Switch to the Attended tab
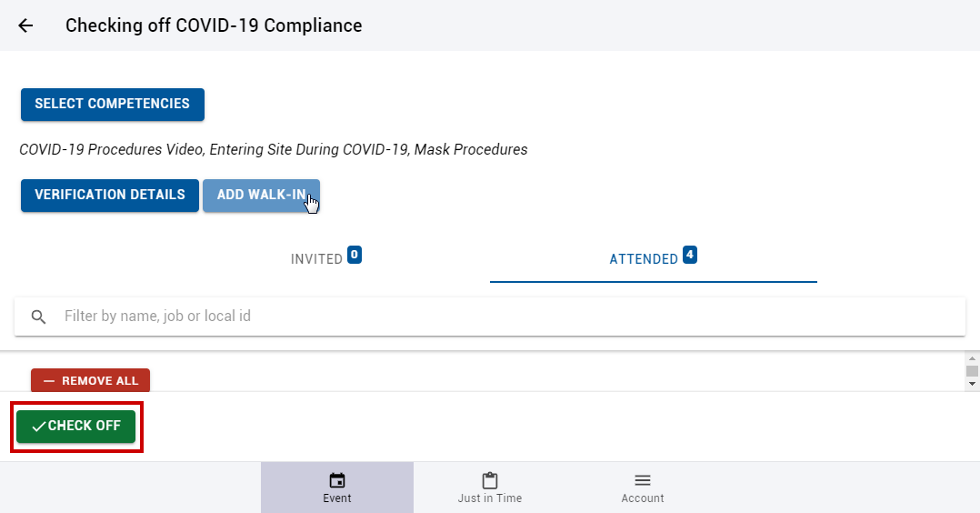The image size is (980, 513). [x=653, y=257]
